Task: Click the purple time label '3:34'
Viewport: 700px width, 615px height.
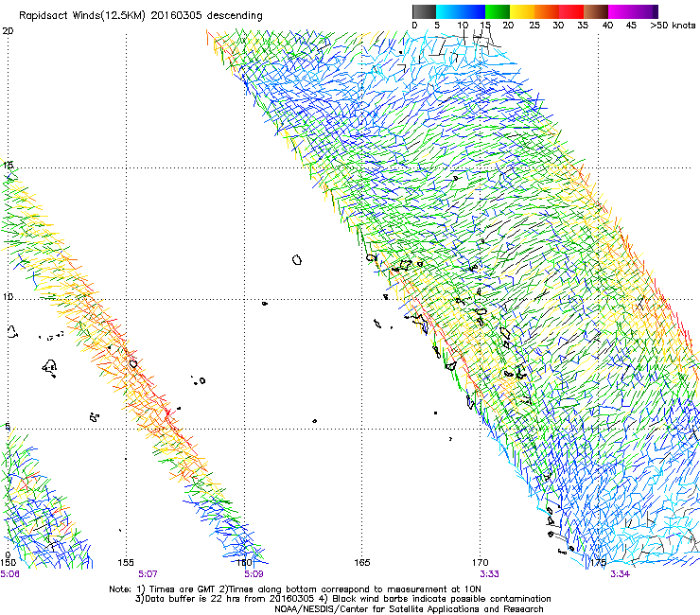Action: coord(621,574)
